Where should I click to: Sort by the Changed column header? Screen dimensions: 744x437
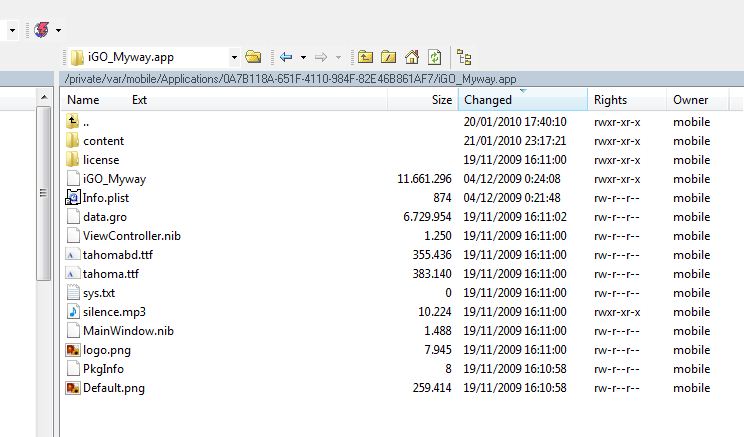click(488, 99)
